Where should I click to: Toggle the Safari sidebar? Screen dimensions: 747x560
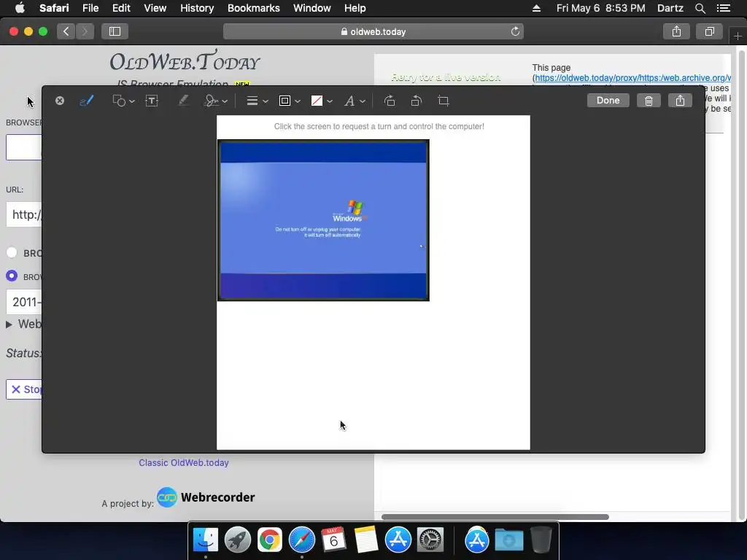pyautogui.click(x=115, y=31)
